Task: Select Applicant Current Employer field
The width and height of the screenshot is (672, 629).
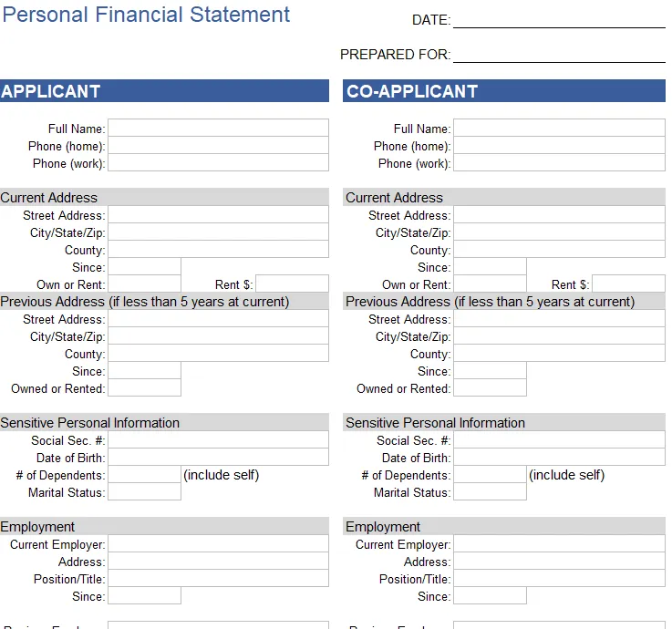Action: pyautogui.click(x=218, y=543)
